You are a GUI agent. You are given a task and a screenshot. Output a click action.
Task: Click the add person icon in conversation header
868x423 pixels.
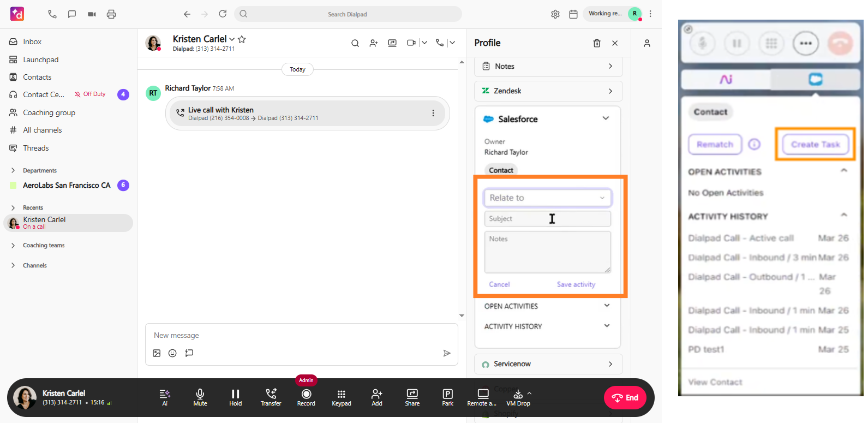(x=374, y=43)
